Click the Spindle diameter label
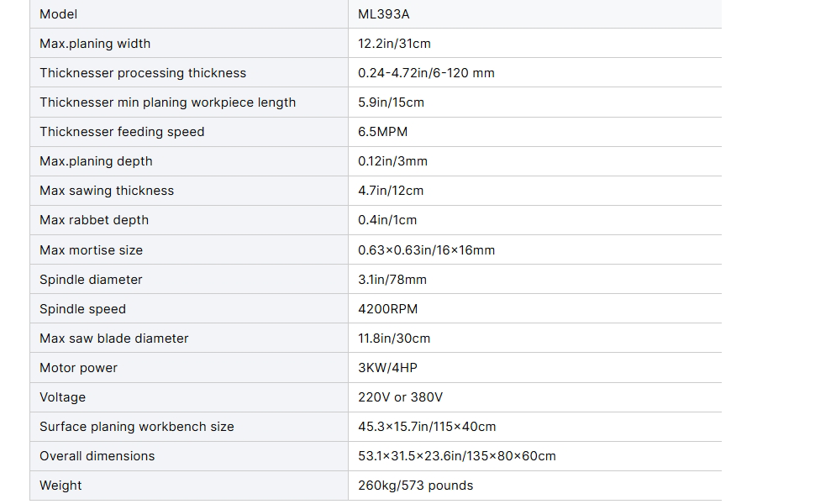Viewport: 815px width, 504px height. [x=91, y=280]
